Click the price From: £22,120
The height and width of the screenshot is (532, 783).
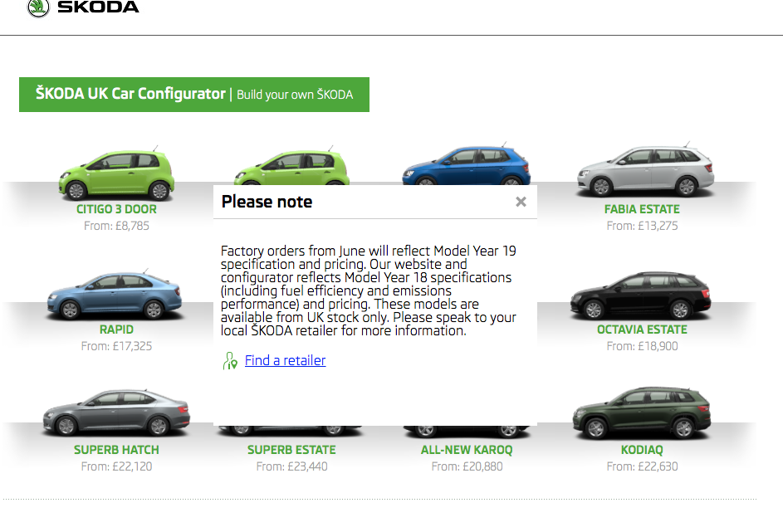click(116, 466)
